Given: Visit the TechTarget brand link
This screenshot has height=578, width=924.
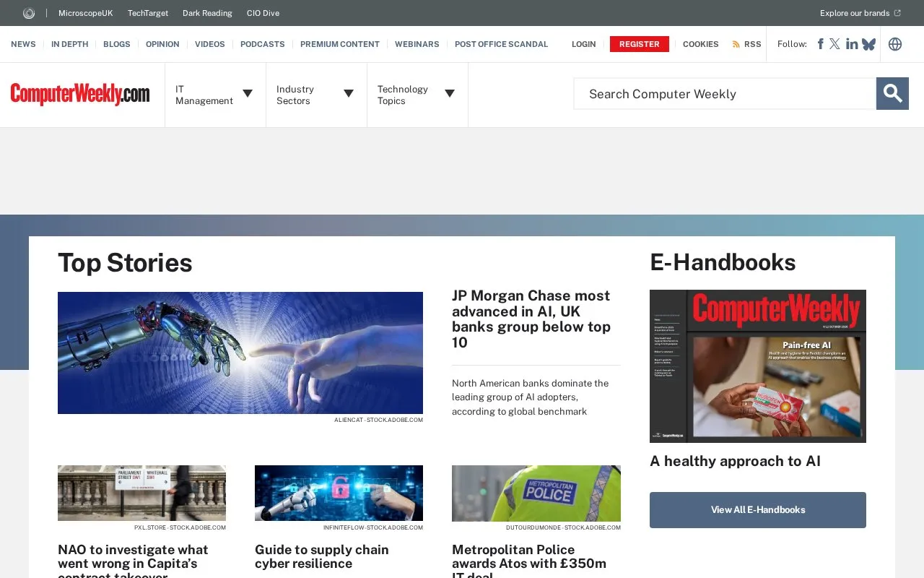Looking at the screenshot, I should 148,13.
